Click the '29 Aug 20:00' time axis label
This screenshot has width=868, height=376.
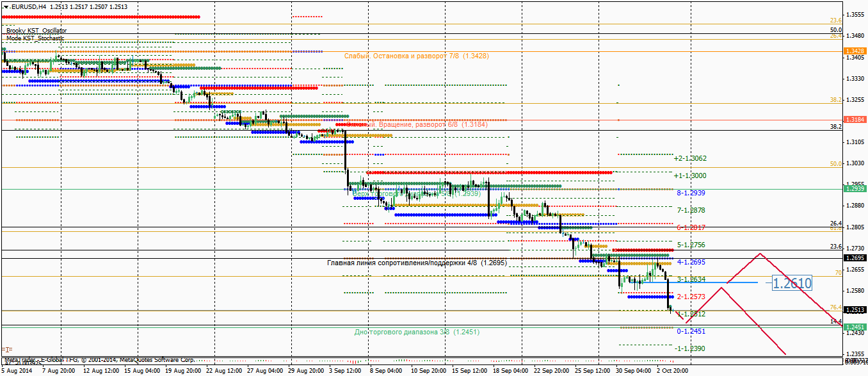tap(306, 371)
